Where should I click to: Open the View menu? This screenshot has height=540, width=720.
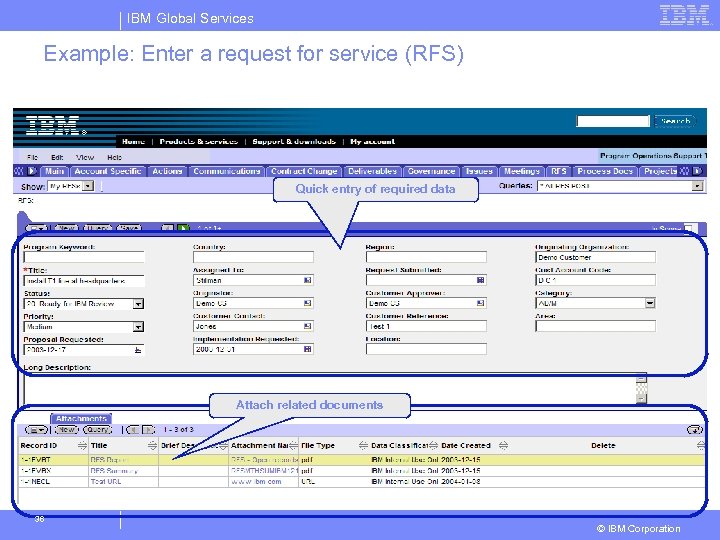click(85, 157)
